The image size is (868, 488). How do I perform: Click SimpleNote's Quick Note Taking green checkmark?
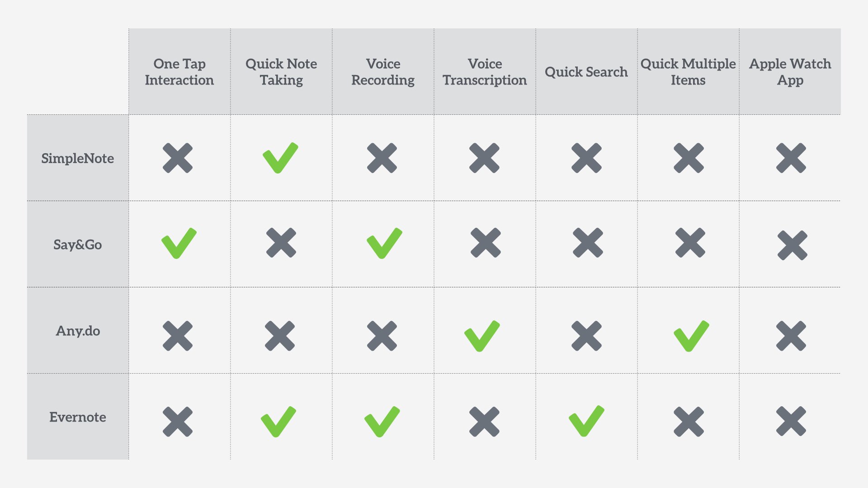coord(280,158)
